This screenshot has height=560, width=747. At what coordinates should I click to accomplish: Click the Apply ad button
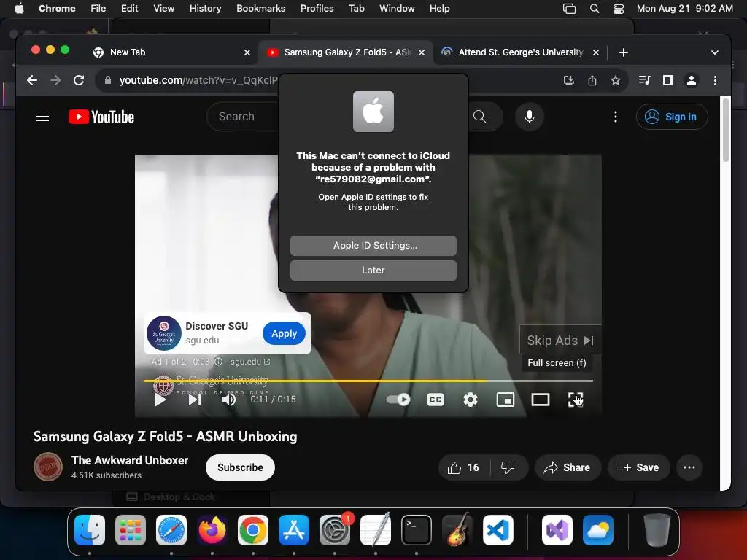pos(284,334)
